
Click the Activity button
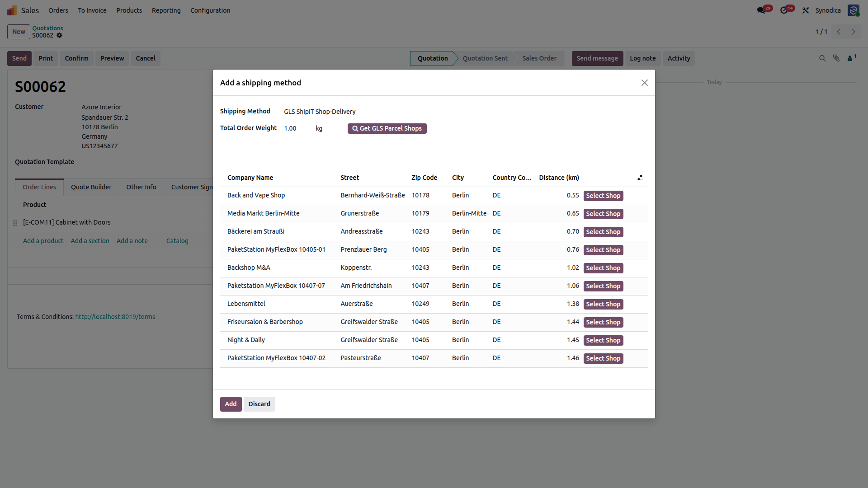pyautogui.click(x=679, y=58)
